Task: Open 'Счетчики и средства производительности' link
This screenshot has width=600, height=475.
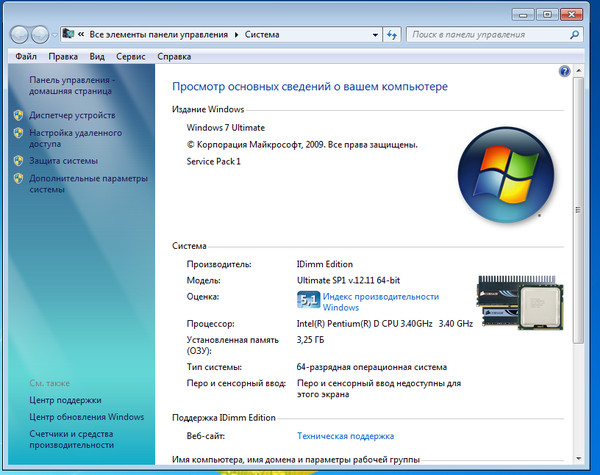Action: click(72, 439)
